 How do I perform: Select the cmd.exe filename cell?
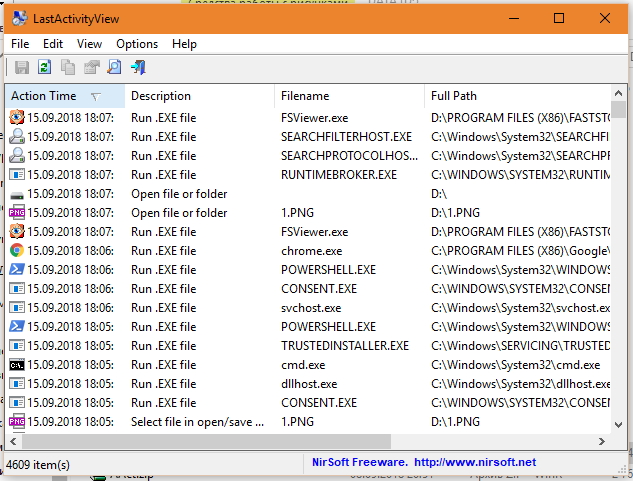point(303,365)
